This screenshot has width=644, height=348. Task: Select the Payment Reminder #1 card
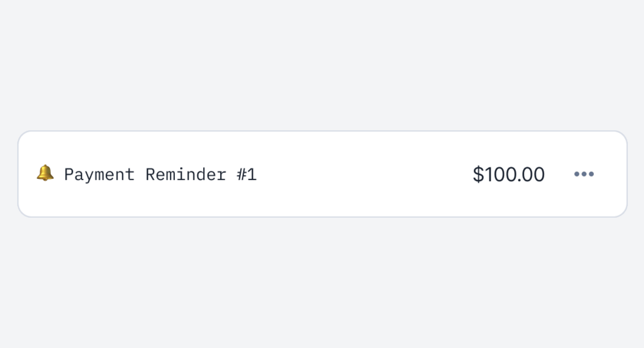(x=322, y=174)
